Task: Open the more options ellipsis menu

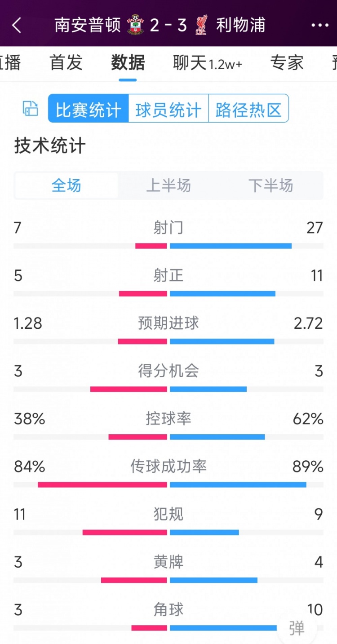Action: [x=319, y=26]
